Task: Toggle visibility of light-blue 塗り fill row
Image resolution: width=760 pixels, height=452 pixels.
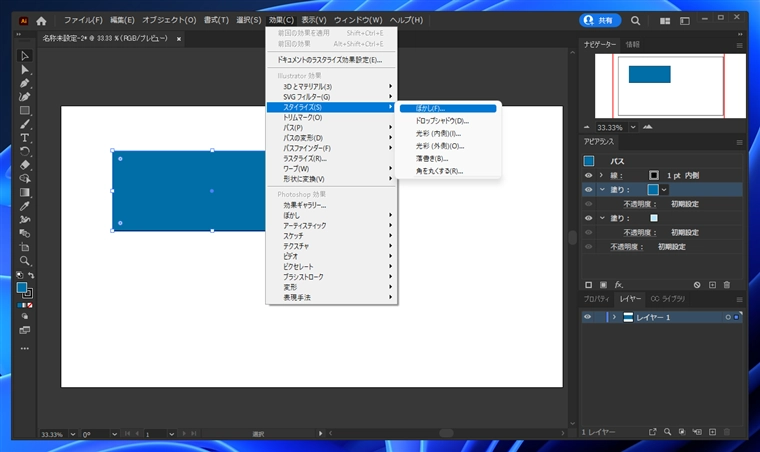Action: click(588, 218)
